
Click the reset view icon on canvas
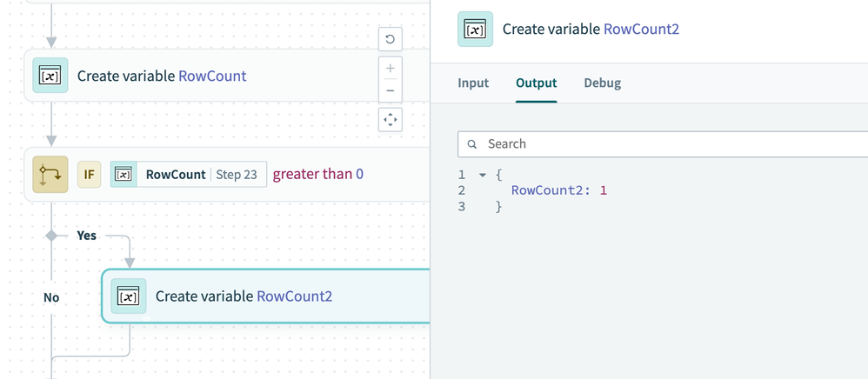[x=391, y=38]
